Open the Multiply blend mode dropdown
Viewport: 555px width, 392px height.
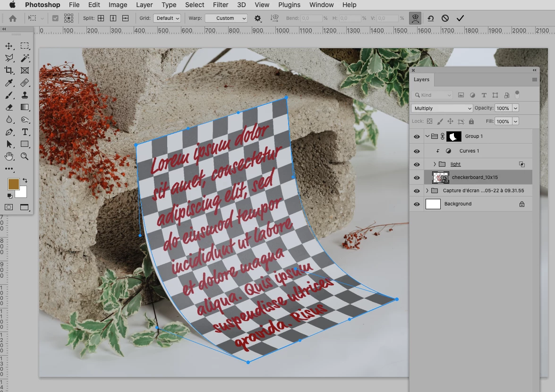tap(442, 108)
